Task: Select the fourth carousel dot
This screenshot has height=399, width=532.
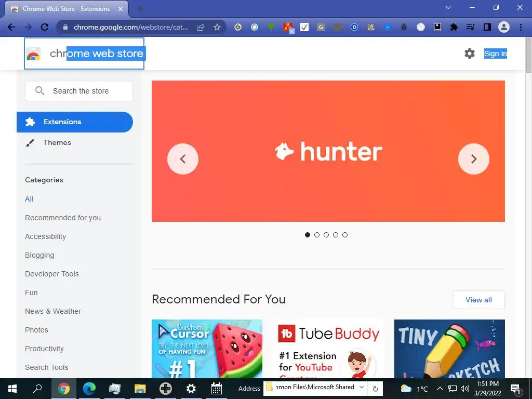Action: (x=336, y=235)
